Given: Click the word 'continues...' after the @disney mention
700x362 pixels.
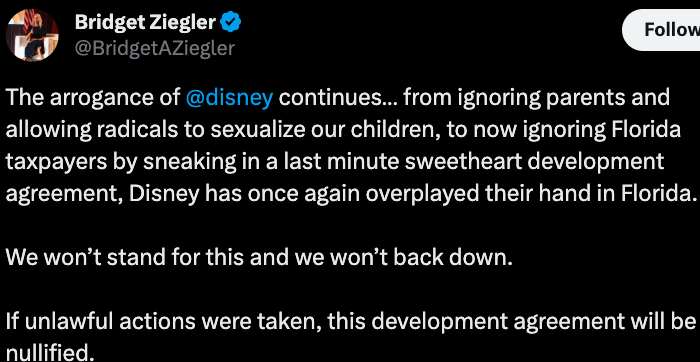Looking at the screenshot, I should click(x=338, y=98).
